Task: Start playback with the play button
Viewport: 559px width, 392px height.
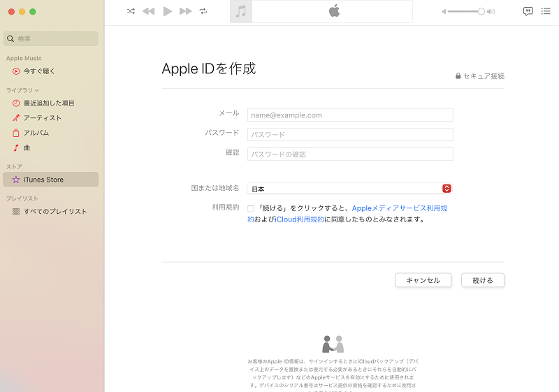Action: tap(167, 11)
